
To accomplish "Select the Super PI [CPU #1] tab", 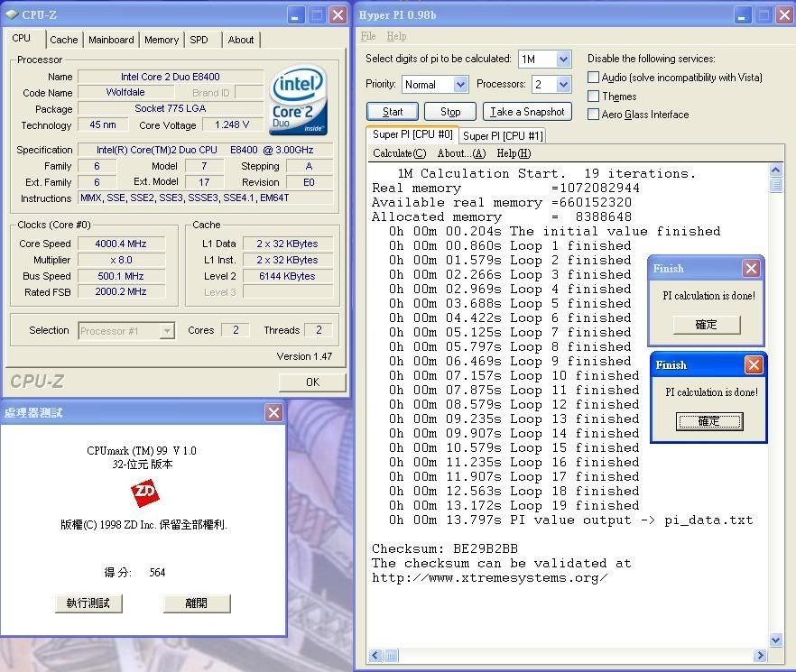I will coord(503,136).
